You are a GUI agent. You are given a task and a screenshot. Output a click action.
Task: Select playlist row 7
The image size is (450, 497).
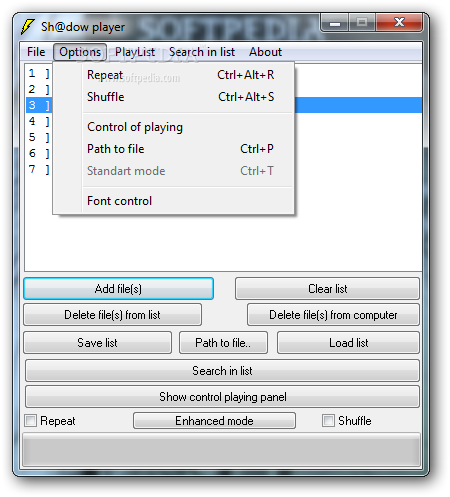coord(39,169)
